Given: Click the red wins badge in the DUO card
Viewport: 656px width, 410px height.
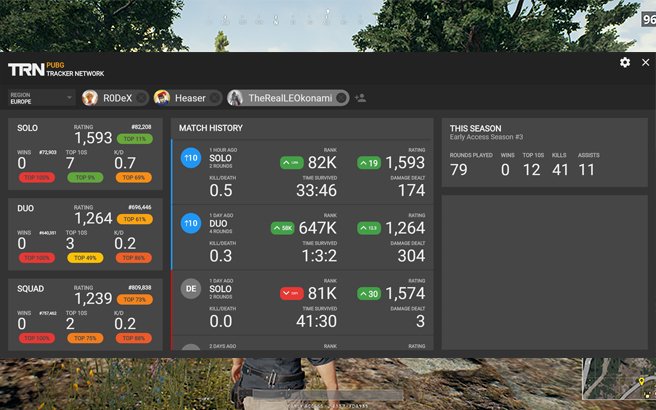Looking at the screenshot, I should point(36,258).
